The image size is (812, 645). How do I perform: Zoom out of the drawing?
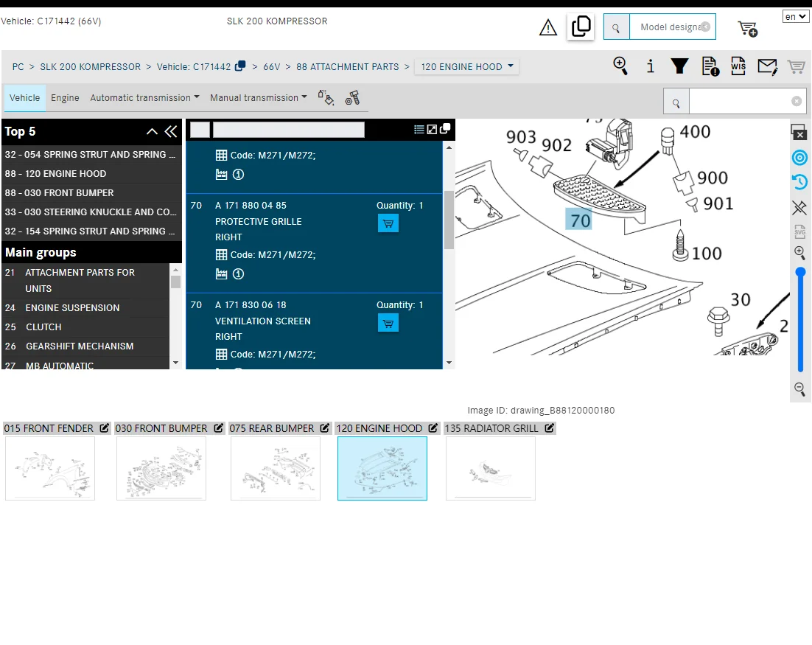[x=799, y=389]
